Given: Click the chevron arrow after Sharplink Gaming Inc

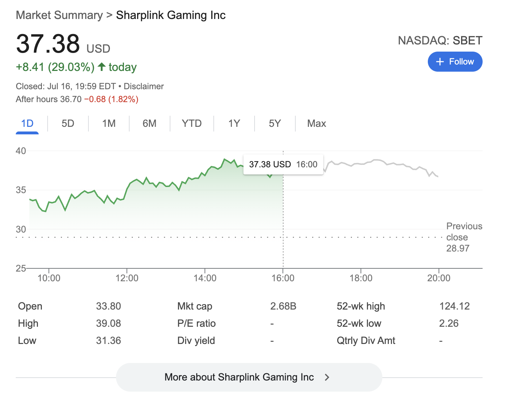Looking at the screenshot, I should coord(327,377).
